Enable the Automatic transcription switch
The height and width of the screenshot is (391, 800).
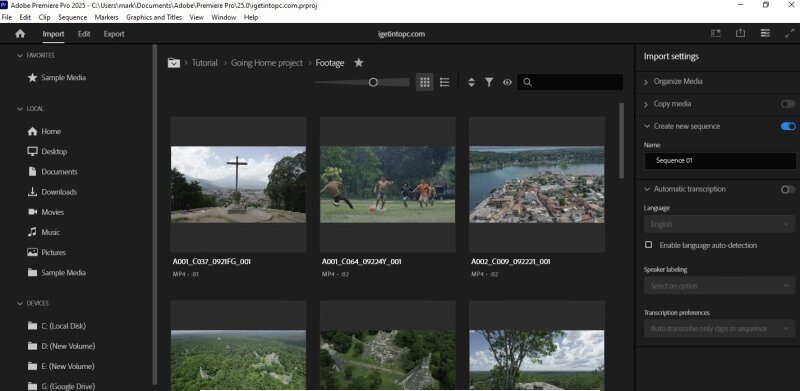[x=788, y=189]
